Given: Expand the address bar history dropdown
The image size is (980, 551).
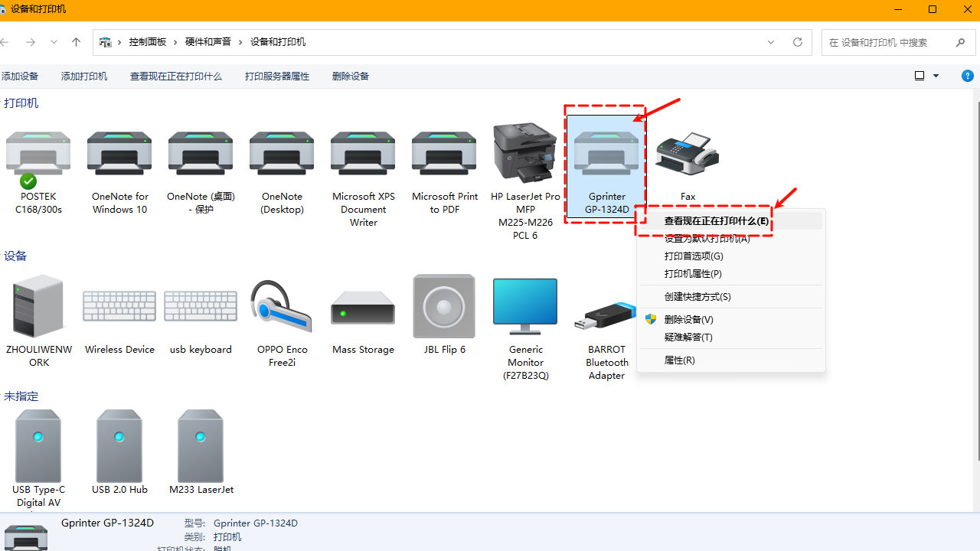Looking at the screenshot, I should (771, 42).
